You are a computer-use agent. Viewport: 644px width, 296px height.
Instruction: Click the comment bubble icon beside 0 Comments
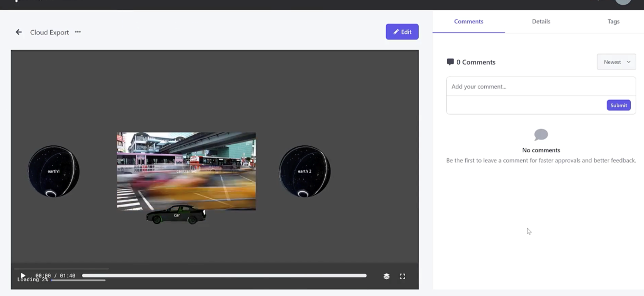(450, 62)
